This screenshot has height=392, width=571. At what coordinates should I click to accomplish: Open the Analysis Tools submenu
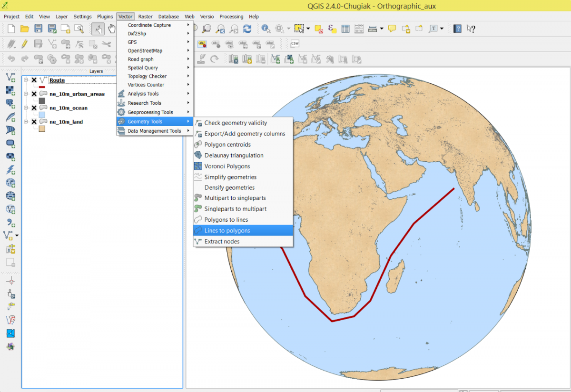click(x=155, y=94)
